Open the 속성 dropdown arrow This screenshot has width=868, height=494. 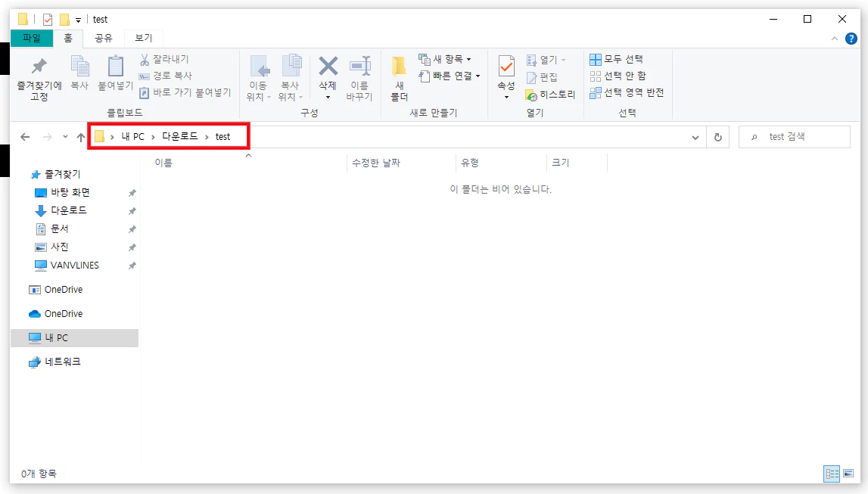(x=506, y=98)
